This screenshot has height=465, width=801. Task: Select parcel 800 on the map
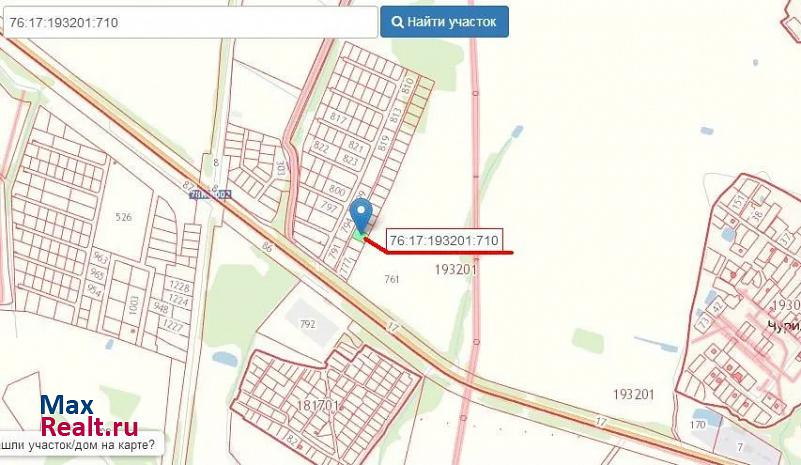click(x=337, y=190)
